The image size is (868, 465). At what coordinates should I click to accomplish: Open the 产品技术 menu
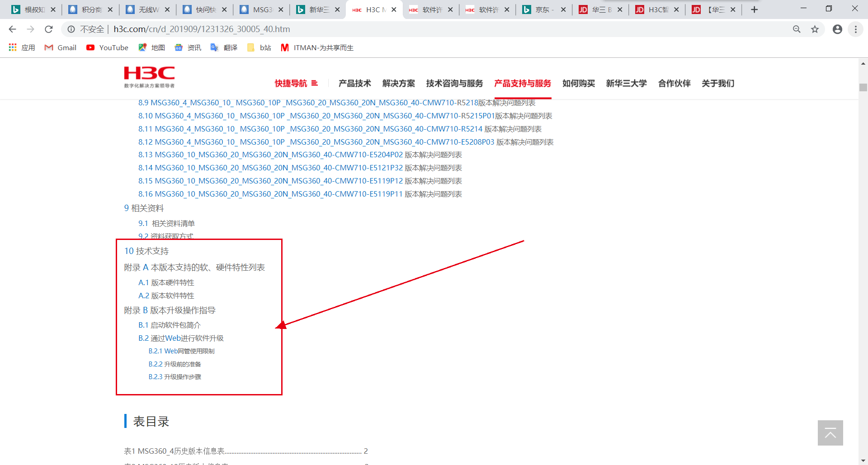tap(355, 83)
